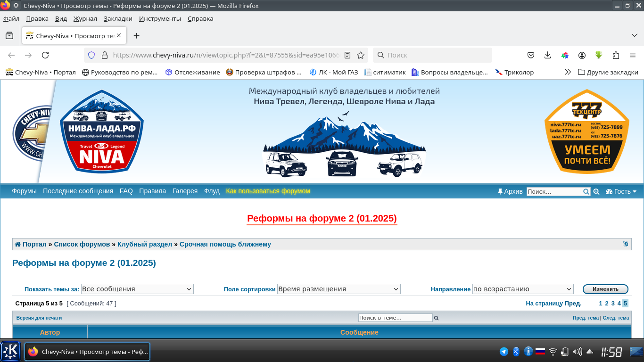Open the Правка menu

pyautogui.click(x=37, y=19)
